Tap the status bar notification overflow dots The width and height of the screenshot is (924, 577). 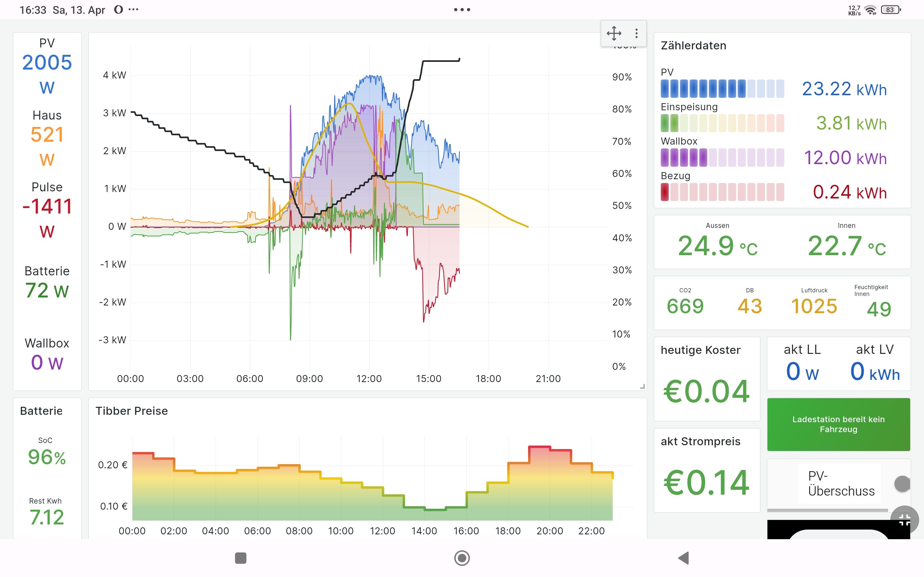point(133,10)
